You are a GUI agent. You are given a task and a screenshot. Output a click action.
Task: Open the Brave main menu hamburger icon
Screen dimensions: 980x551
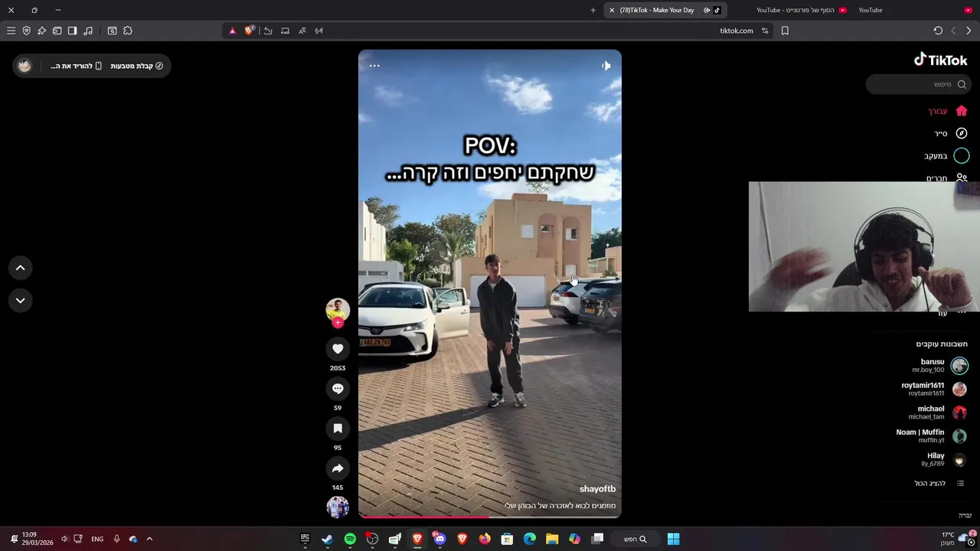(11, 31)
